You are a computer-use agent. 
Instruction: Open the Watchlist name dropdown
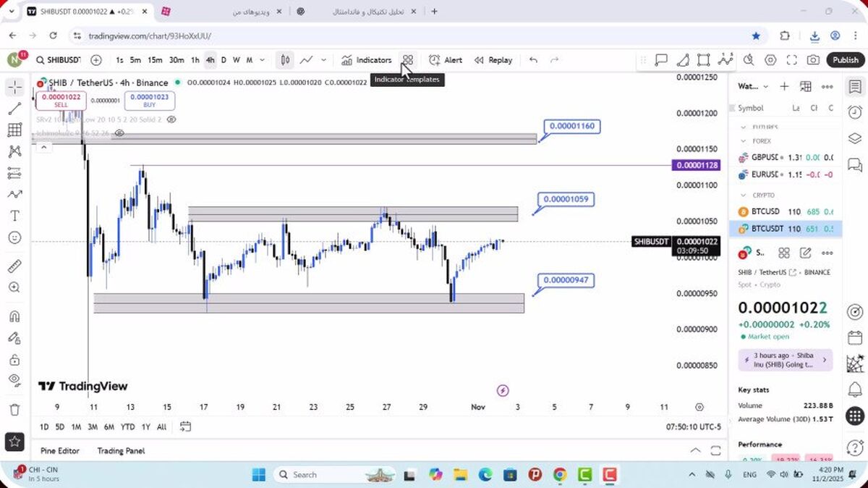coord(752,87)
